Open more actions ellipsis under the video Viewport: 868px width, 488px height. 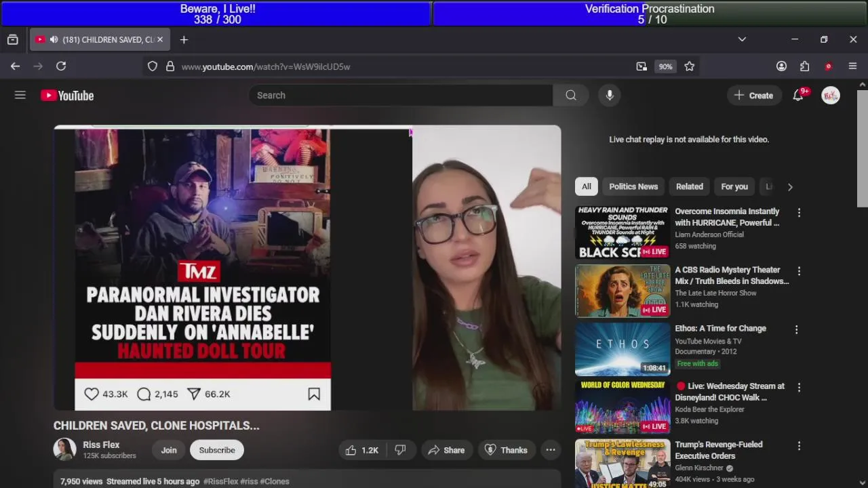551,450
